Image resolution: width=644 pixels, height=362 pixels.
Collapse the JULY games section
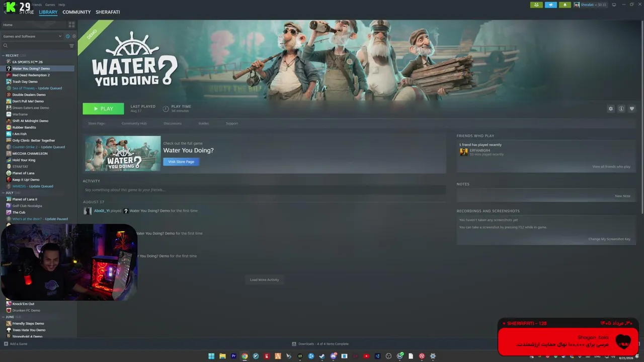coord(4,193)
